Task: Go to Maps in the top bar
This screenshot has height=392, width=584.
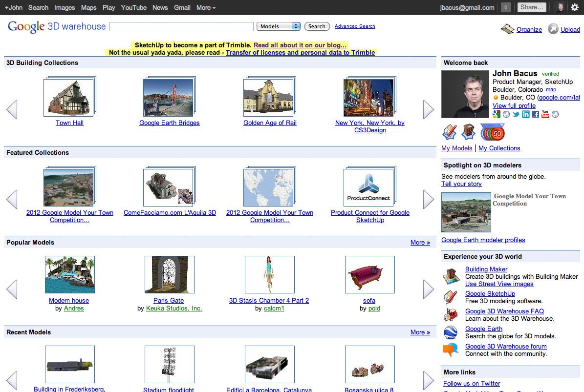Action: pyautogui.click(x=88, y=7)
